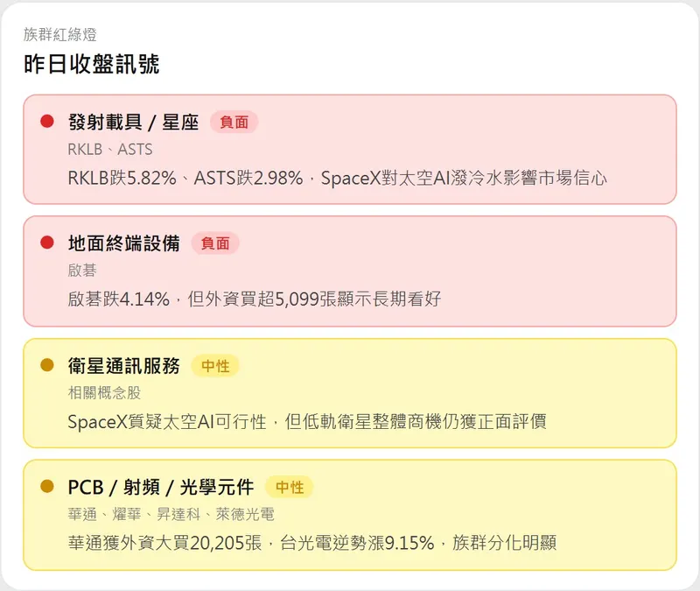Click the 負面 badge on 發射載具 / 星座
The width and height of the screenshot is (700, 591).
[x=234, y=123]
